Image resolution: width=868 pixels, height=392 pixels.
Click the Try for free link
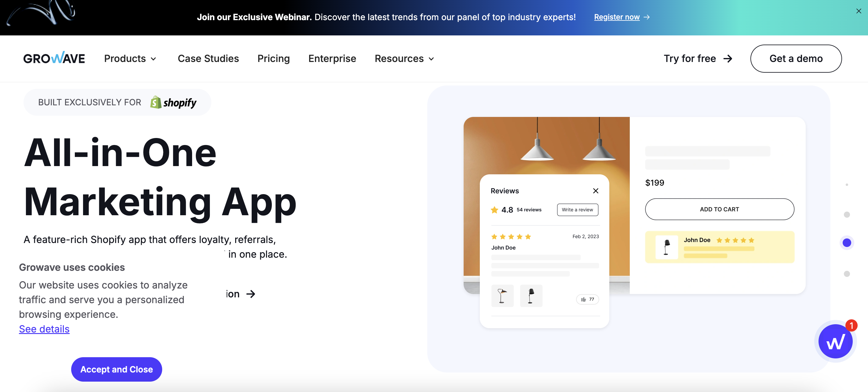[x=698, y=59]
